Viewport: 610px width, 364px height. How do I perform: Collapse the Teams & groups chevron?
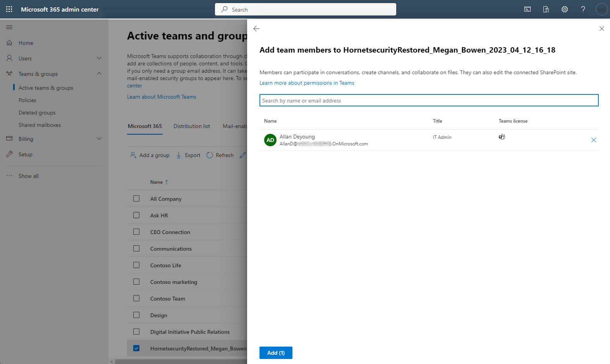tap(99, 73)
